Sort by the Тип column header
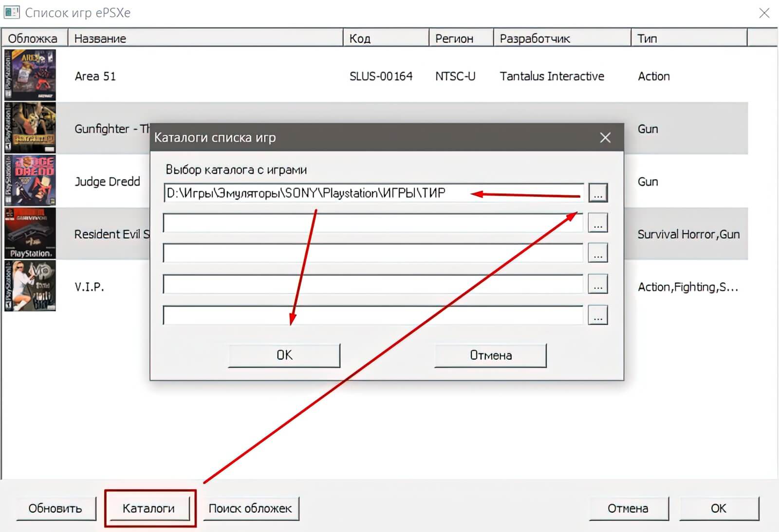Image resolution: width=779 pixels, height=532 pixels. pos(689,38)
